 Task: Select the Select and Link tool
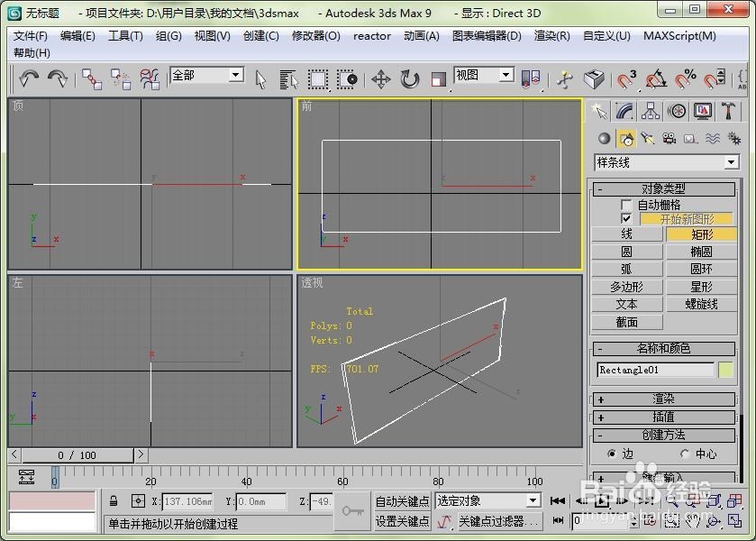(x=91, y=78)
